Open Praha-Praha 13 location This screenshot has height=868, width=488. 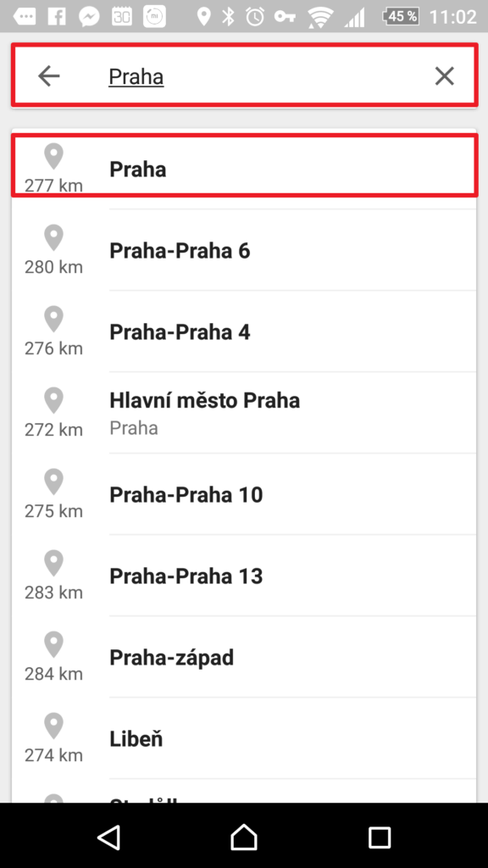coord(244,576)
